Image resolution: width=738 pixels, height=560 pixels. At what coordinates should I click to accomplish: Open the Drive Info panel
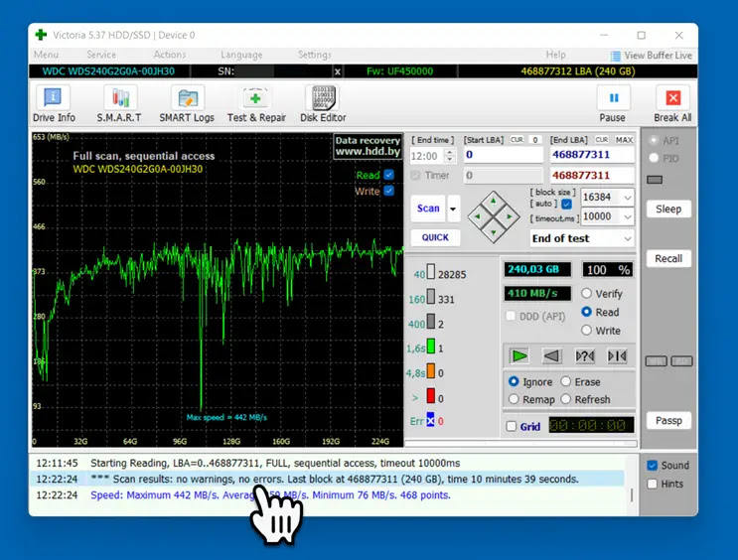click(54, 104)
